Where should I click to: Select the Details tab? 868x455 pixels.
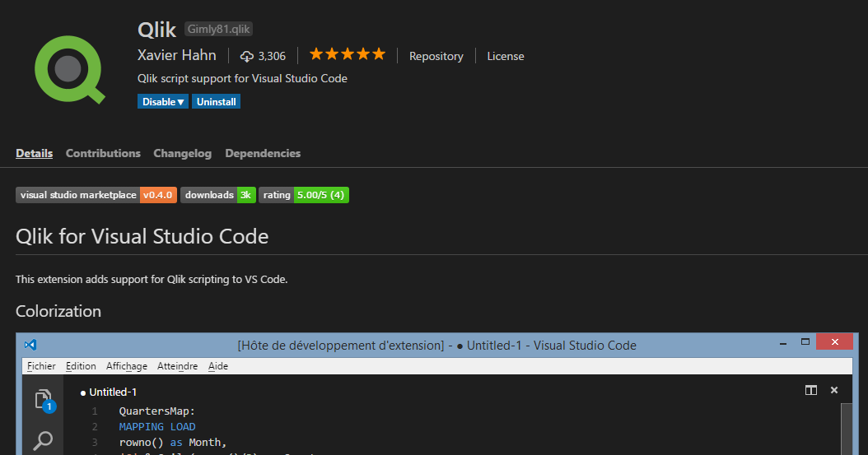point(35,153)
